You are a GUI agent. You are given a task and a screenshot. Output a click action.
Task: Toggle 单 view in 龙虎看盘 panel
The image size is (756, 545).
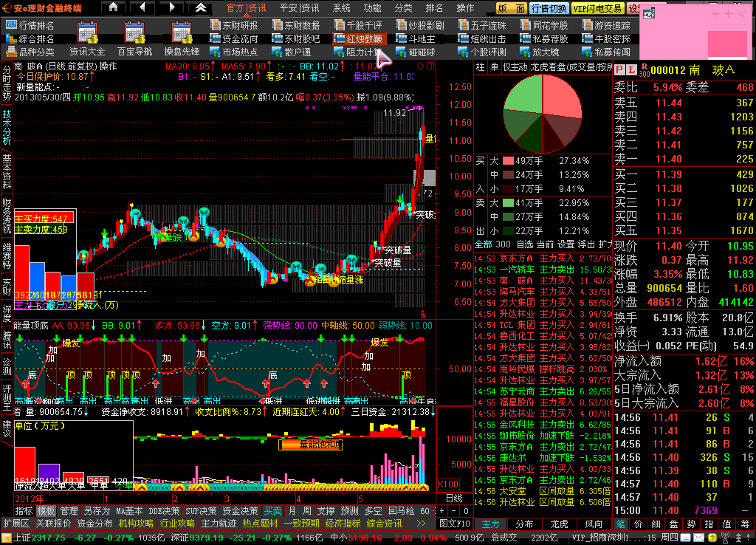pos(494,67)
